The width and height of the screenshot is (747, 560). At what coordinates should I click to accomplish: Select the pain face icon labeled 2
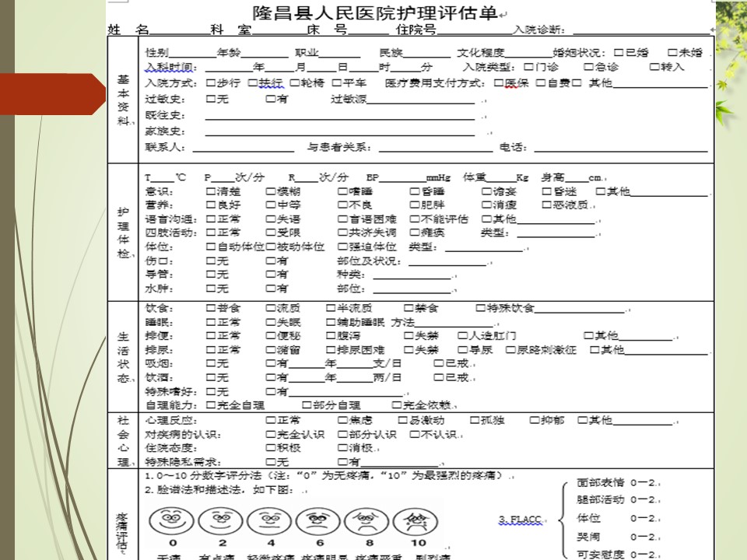pyautogui.click(x=220, y=521)
